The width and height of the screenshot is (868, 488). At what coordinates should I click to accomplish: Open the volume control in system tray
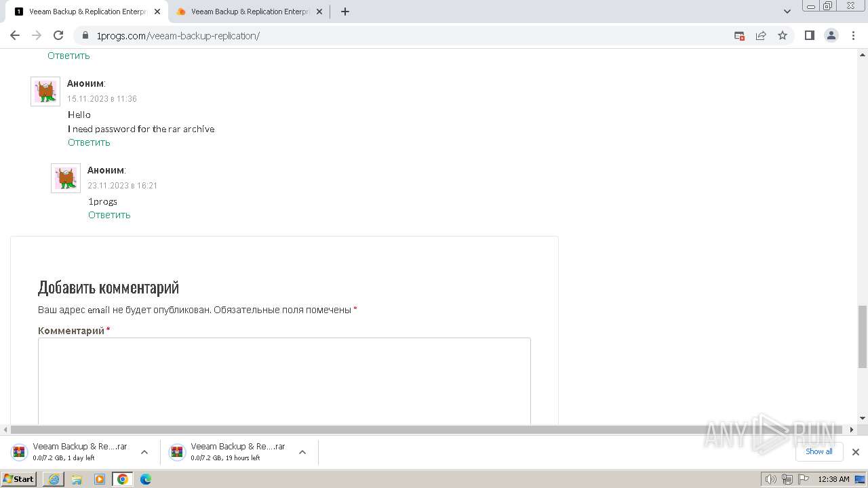(x=770, y=479)
